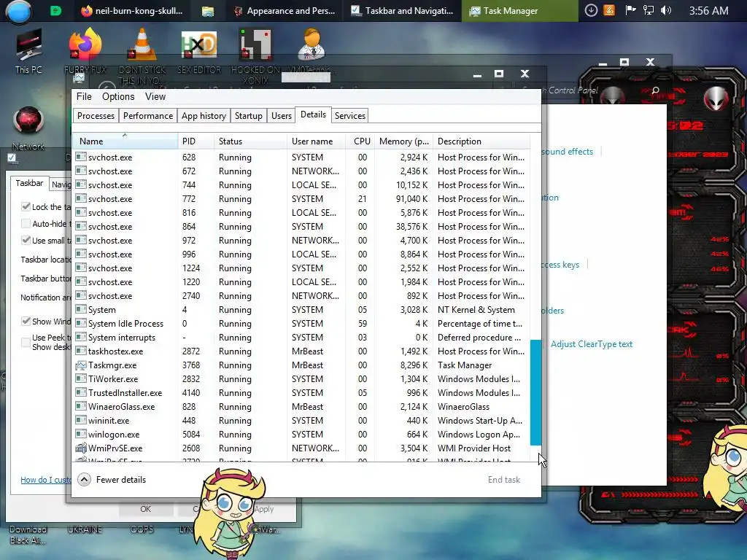Sort by the Name column header
747x560 pixels.
(x=125, y=141)
